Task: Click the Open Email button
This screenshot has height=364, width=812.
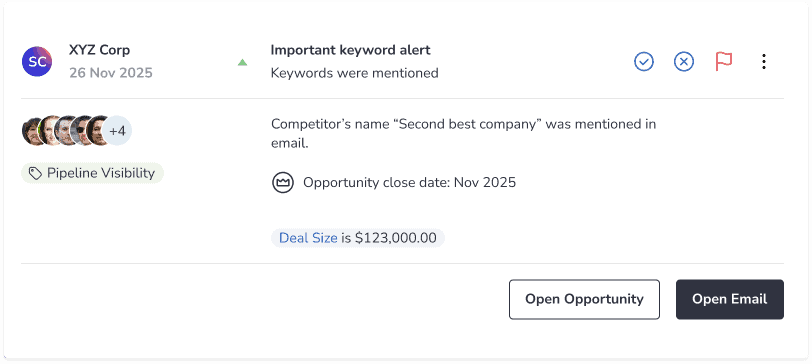Action: [x=730, y=299]
